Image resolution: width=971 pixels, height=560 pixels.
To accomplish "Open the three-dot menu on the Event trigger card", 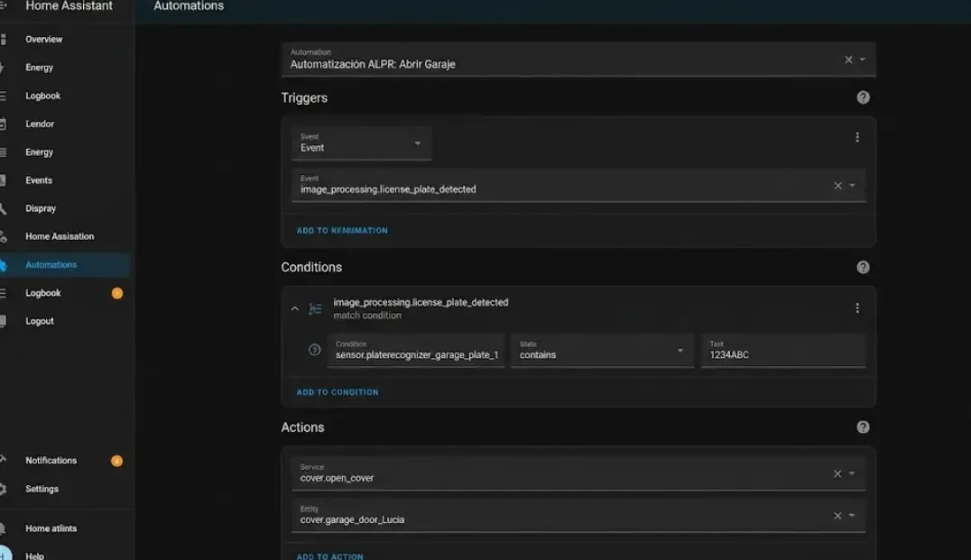I will pyautogui.click(x=857, y=136).
